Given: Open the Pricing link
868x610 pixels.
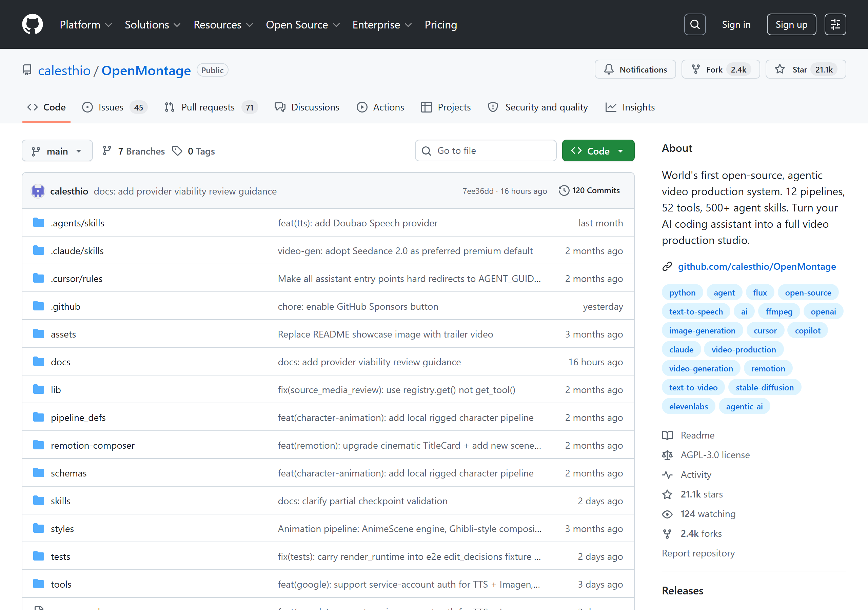Looking at the screenshot, I should click(441, 24).
